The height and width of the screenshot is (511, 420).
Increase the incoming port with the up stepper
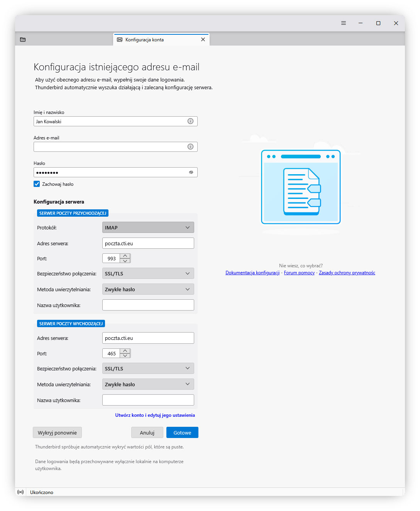[126, 256]
